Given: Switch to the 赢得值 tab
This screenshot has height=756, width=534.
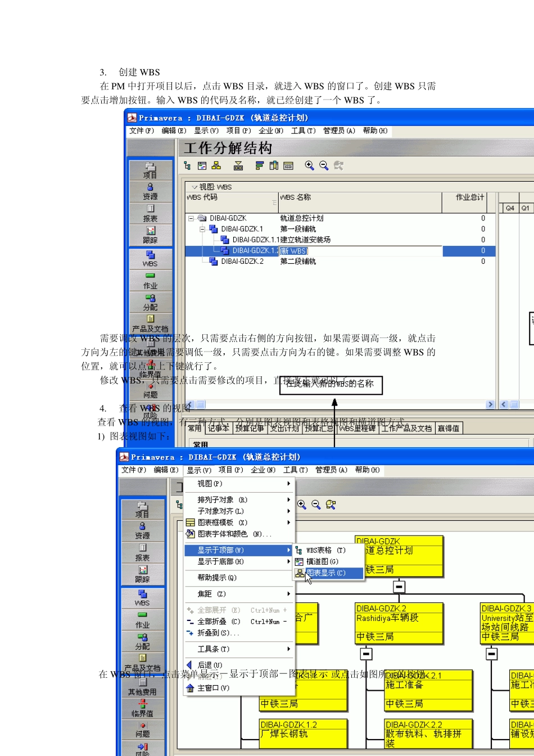Looking at the screenshot, I should coord(449,428).
